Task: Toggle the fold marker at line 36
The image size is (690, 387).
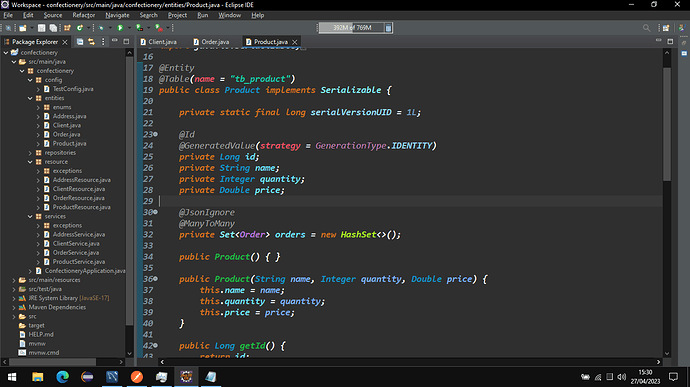Action: click(x=155, y=279)
